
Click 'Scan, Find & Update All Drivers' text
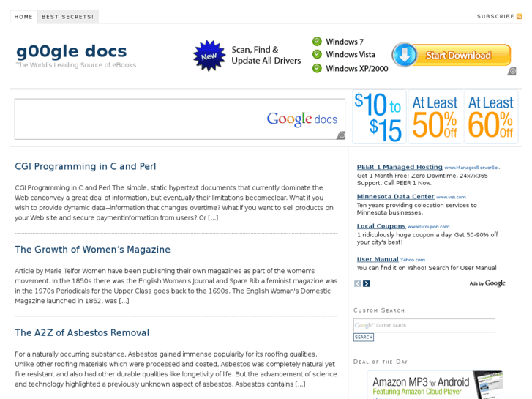click(x=266, y=55)
